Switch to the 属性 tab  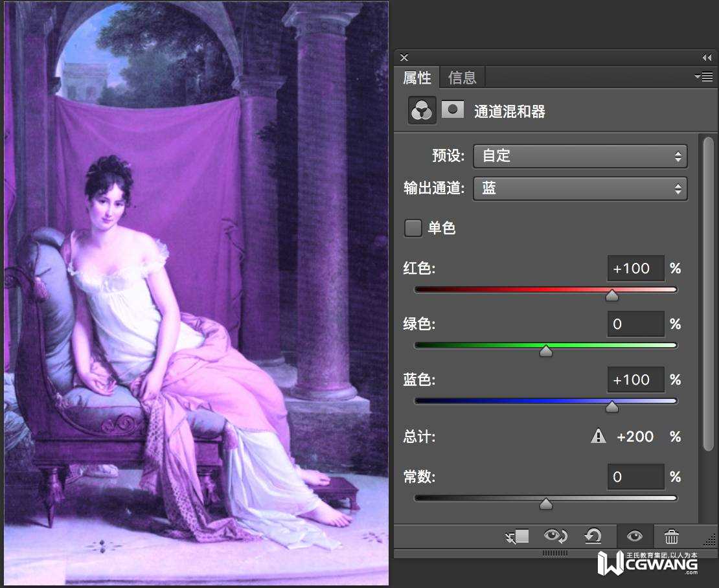point(417,78)
